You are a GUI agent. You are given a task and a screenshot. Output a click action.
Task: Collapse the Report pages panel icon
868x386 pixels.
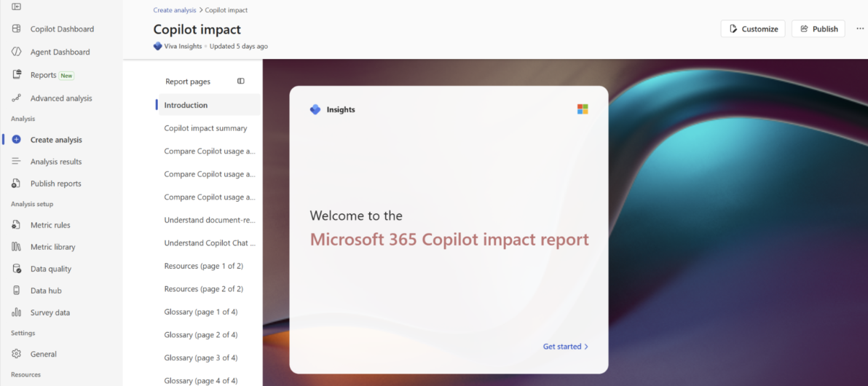click(x=241, y=81)
